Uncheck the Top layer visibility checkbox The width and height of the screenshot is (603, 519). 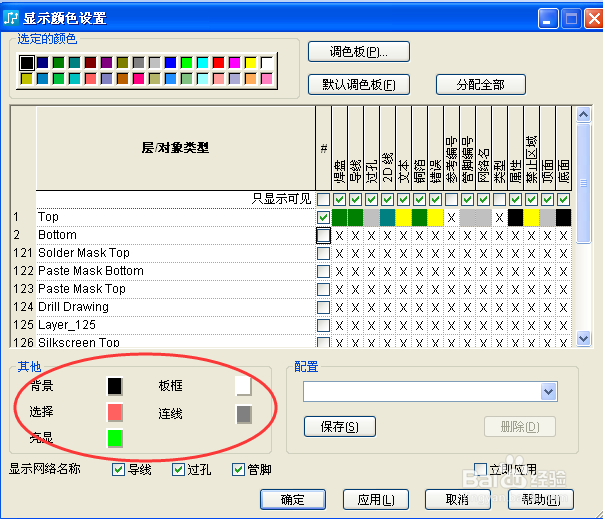click(323, 217)
